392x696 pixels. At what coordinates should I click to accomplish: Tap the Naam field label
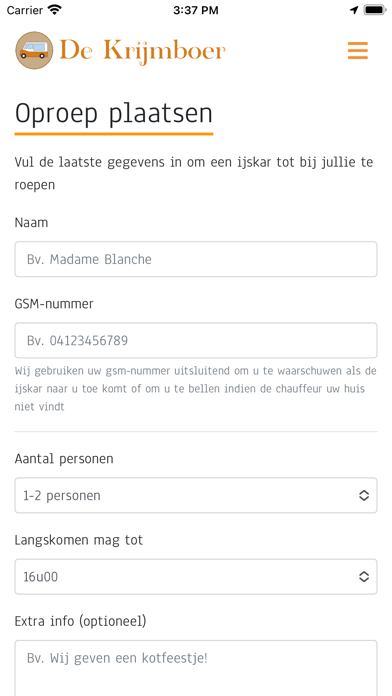31,222
